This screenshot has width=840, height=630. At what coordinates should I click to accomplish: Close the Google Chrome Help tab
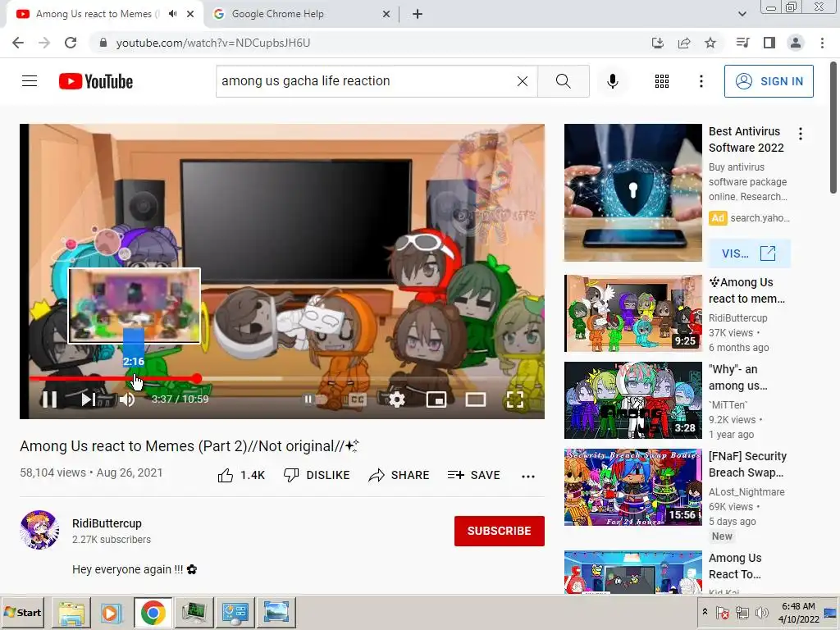[386, 14]
